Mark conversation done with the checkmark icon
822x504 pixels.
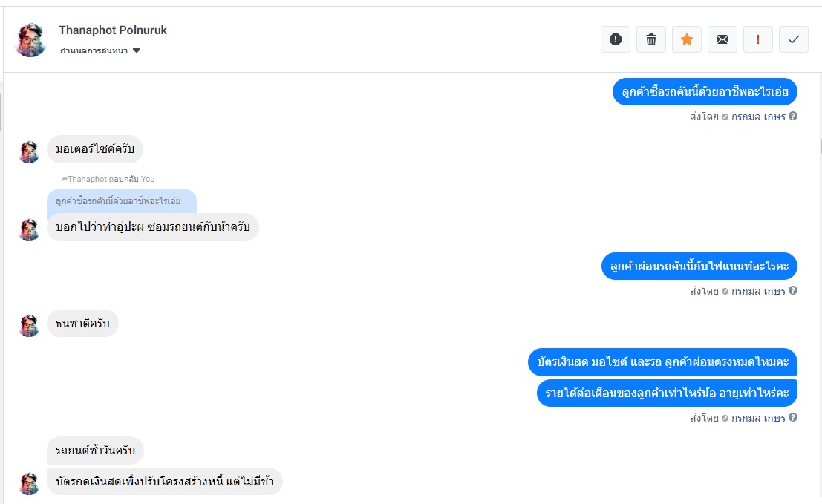click(794, 39)
